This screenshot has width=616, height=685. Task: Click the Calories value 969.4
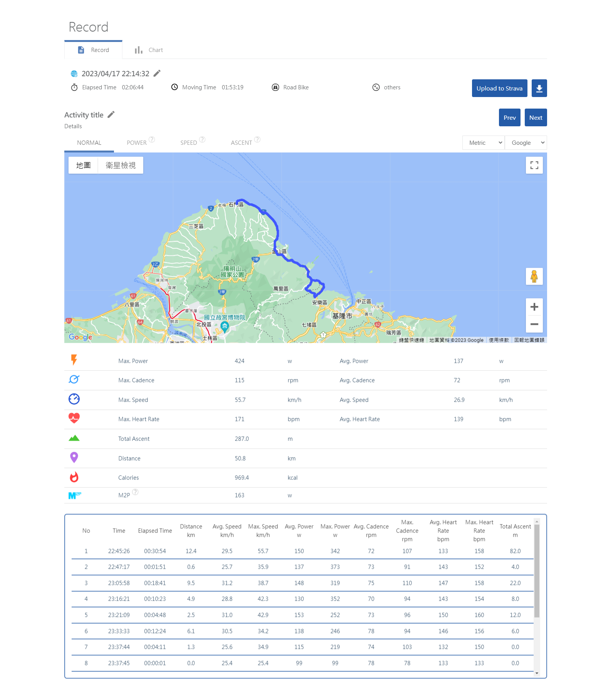coord(242,478)
